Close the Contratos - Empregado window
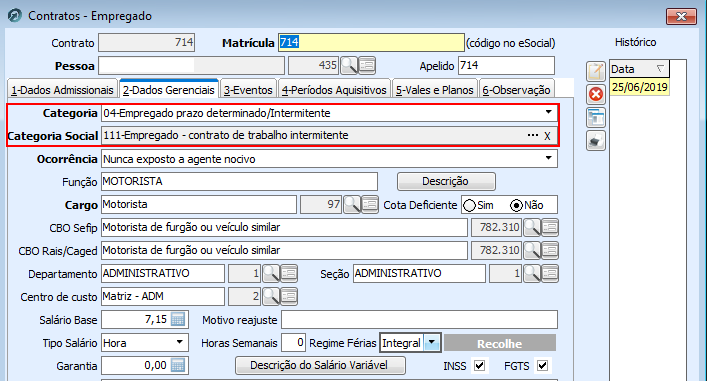 [x=681, y=17]
